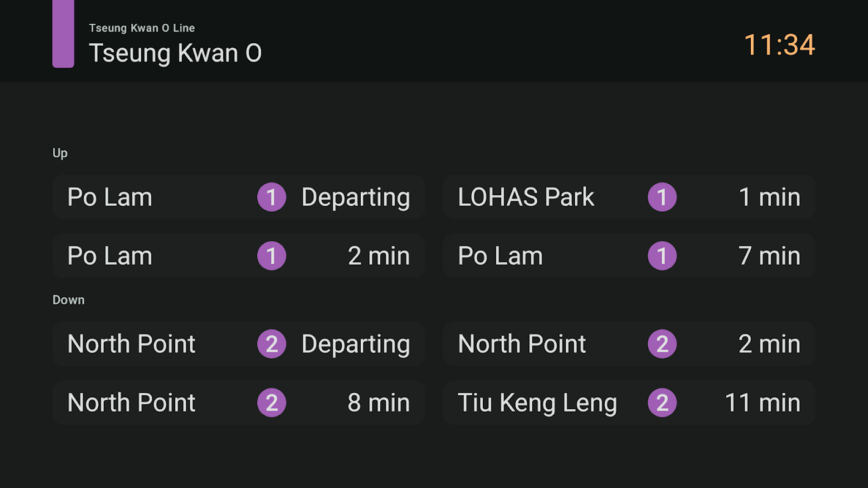Tap the LOHAS Park destination name
868x488 pixels.
(x=526, y=197)
